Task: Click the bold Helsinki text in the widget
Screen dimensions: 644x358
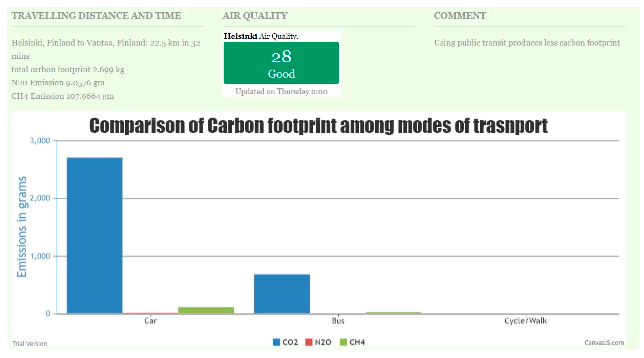Action: click(240, 36)
